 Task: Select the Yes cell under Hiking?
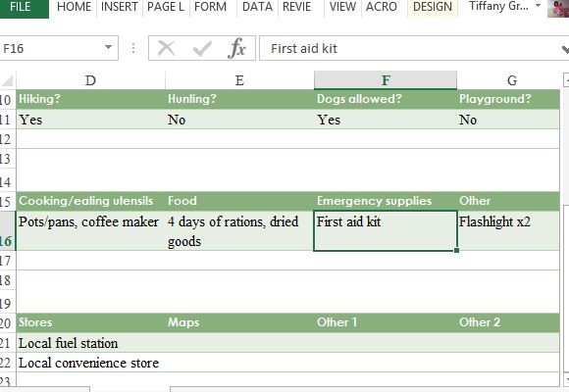90,120
